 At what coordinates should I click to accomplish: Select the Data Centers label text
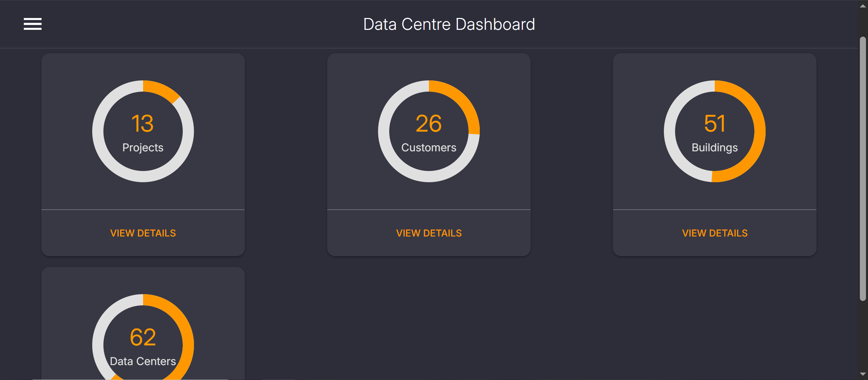point(143,361)
